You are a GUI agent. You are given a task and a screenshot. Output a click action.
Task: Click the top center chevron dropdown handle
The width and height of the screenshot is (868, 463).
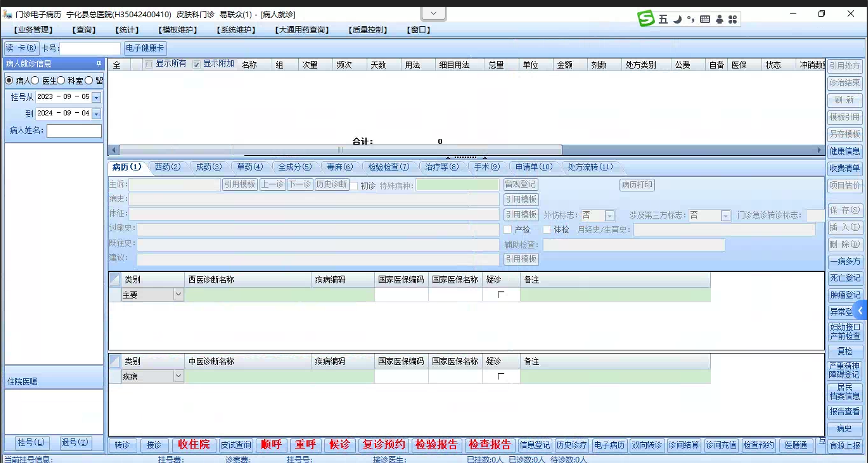coord(433,14)
